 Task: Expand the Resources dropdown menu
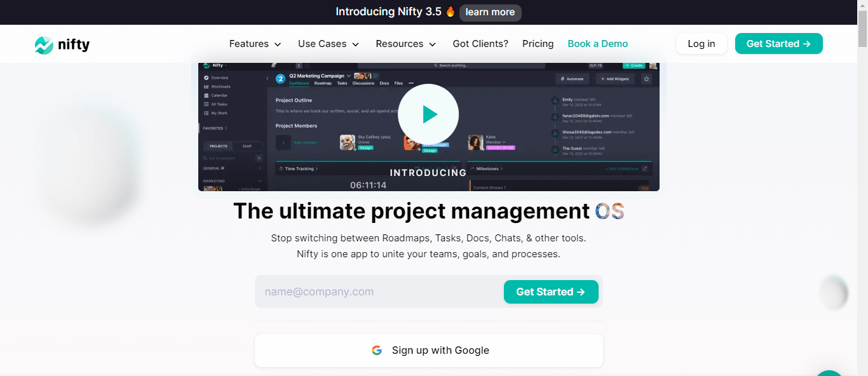406,44
